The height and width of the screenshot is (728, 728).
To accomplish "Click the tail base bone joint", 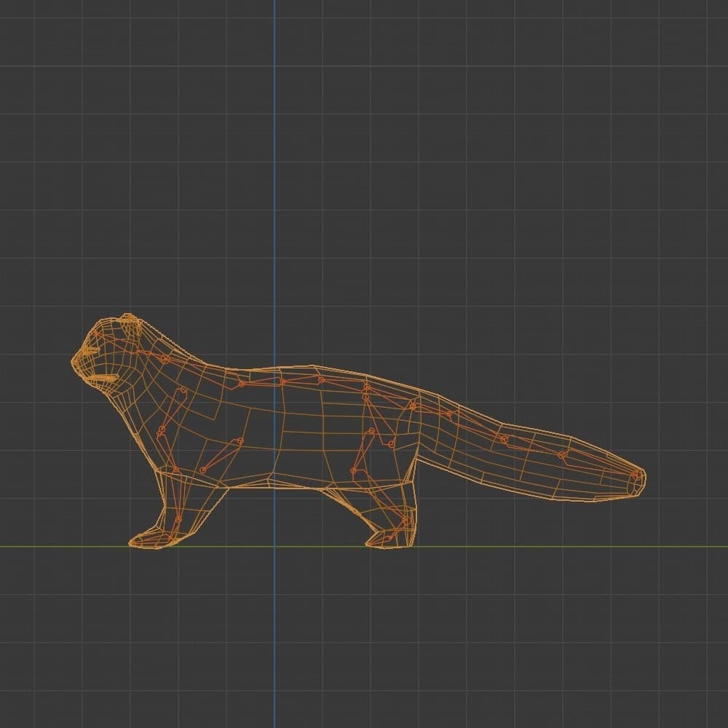I will (413, 405).
